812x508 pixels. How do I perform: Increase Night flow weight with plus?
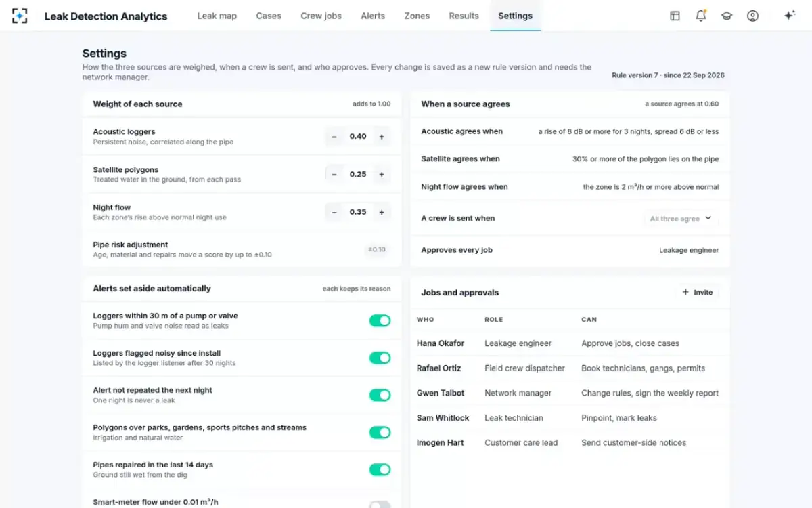click(382, 213)
